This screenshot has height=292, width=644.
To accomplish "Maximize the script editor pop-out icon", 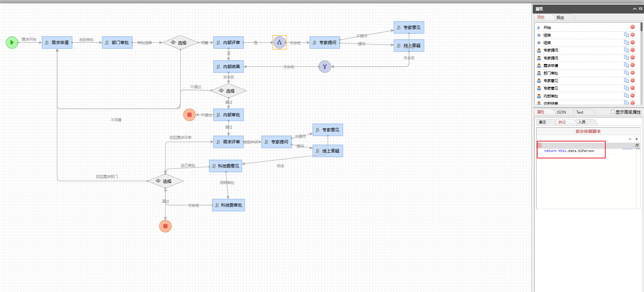I will click(637, 146).
